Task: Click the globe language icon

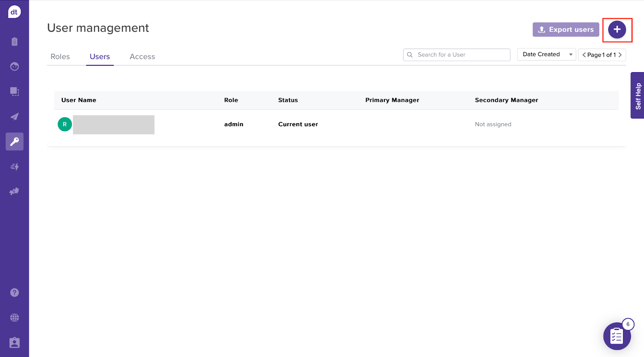Action: pos(14,318)
